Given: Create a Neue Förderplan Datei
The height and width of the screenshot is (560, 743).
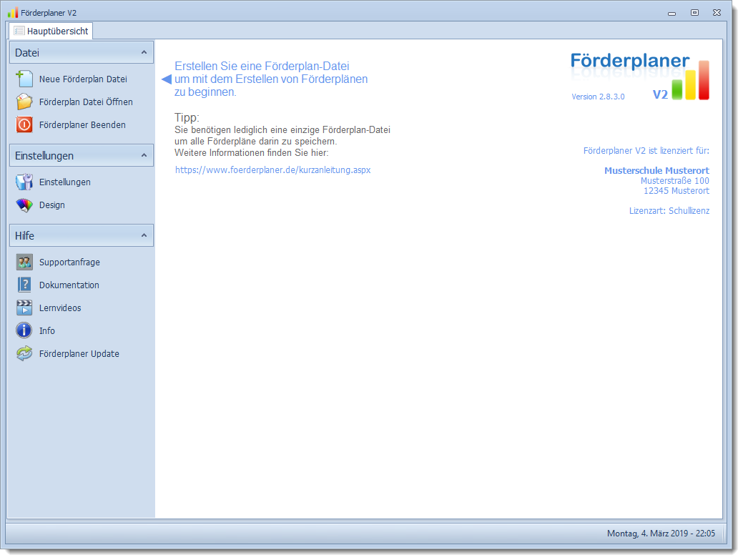Looking at the screenshot, I should point(83,79).
